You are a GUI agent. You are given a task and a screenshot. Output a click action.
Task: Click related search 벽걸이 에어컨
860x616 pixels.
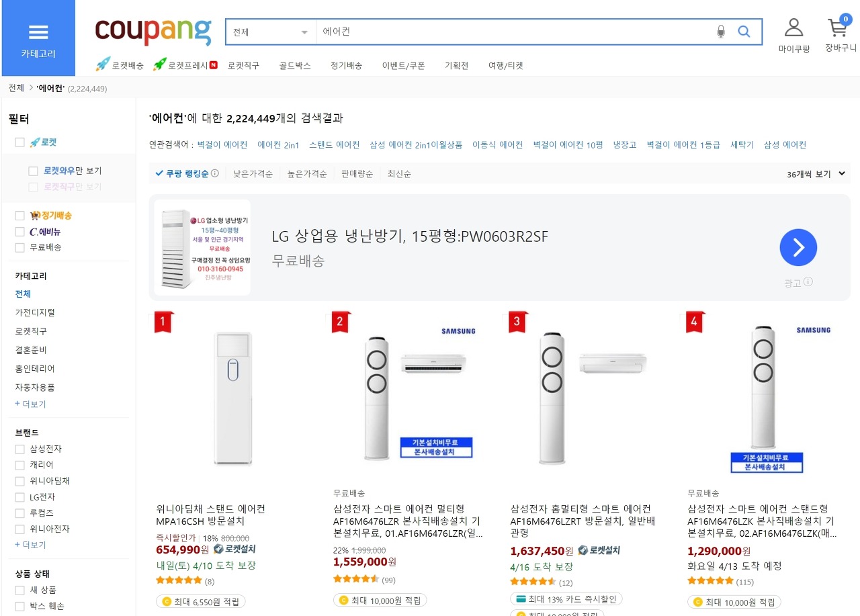(222, 144)
